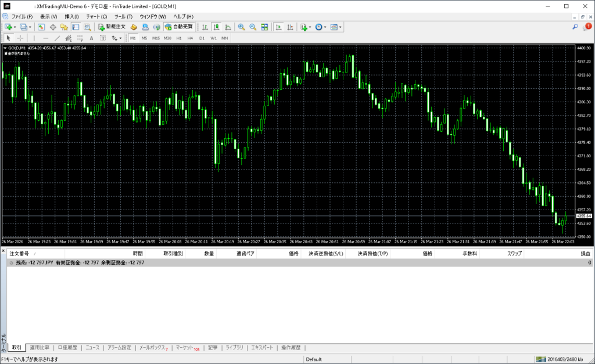The height and width of the screenshot is (364, 595).
Task: Toggle 自動売買 auto trading button
Action: 180,27
